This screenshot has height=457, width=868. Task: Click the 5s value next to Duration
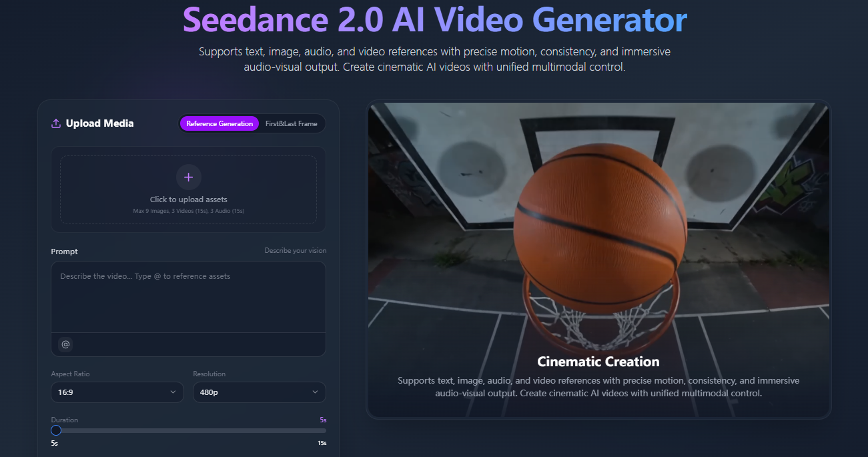[x=322, y=419]
